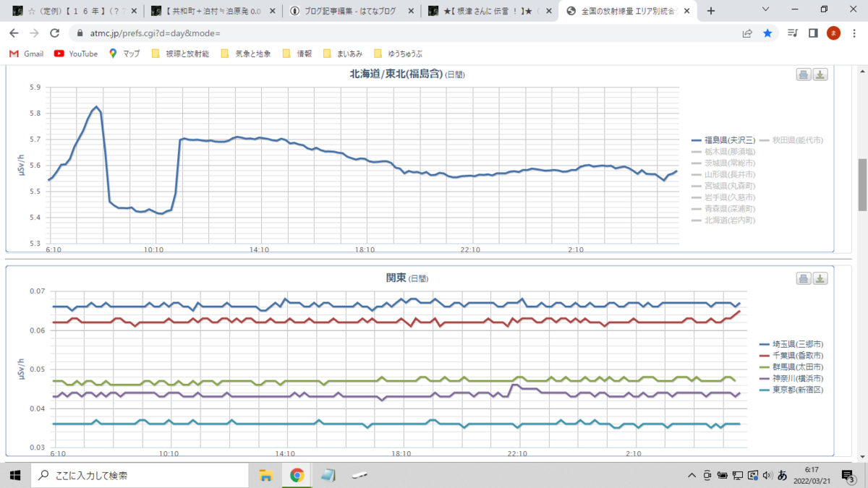Image resolution: width=868 pixels, height=488 pixels.
Task: Click the address bar URL
Action: pyautogui.click(x=156, y=34)
